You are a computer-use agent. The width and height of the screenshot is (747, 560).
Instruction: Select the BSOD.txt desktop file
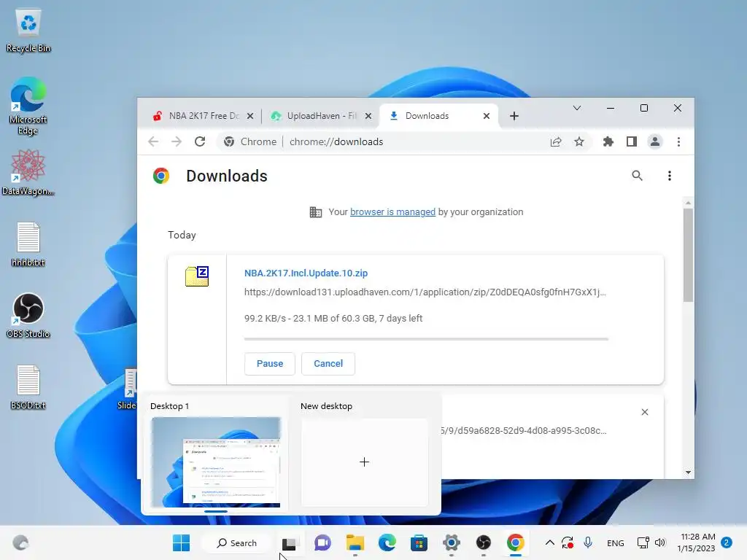28,387
